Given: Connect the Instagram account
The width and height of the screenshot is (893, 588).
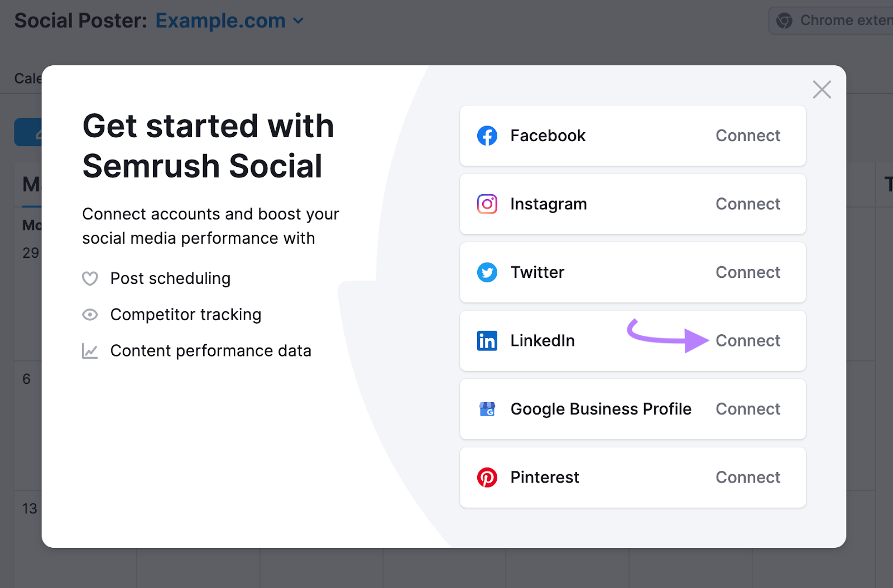Looking at the screenshot, I should coord(747,204).
